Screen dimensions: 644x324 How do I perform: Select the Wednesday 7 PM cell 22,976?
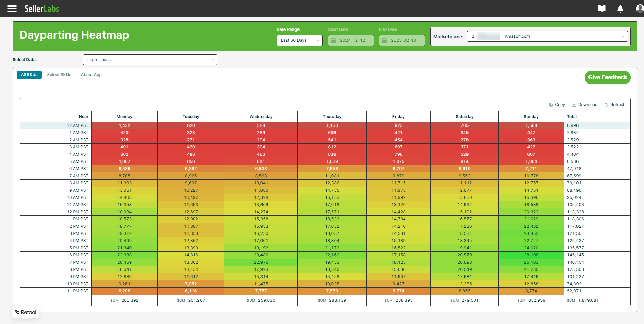261,262
